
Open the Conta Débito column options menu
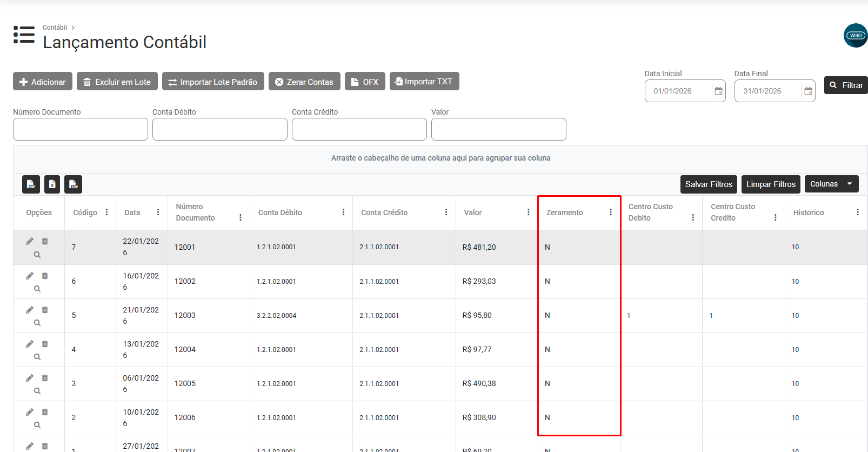coord(343,212)
